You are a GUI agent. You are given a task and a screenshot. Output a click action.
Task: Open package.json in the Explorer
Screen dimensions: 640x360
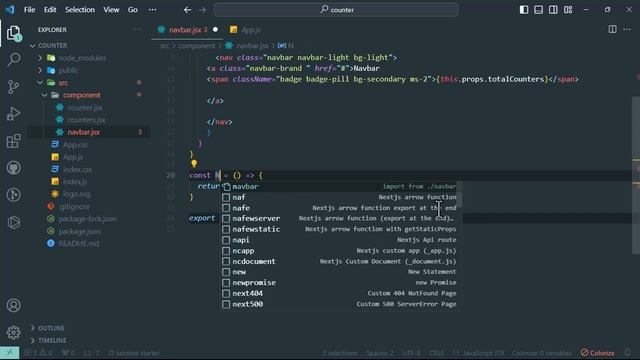[79, 231]
